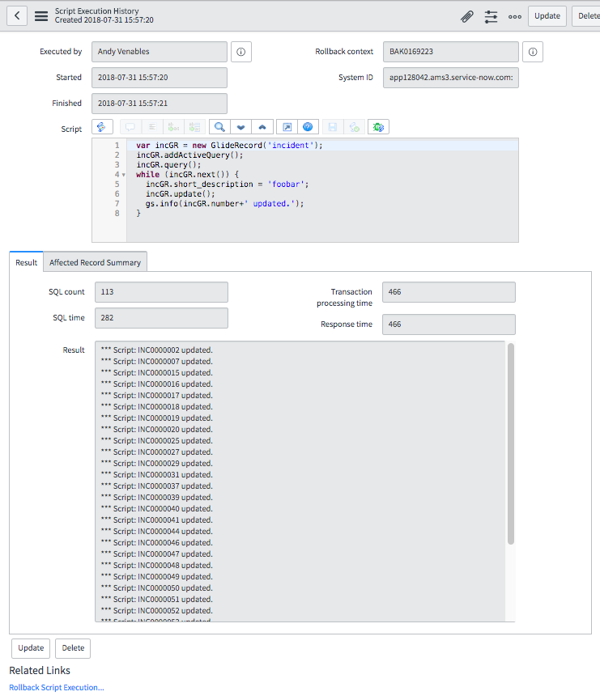
Task: Open attachments with the paperclip icon
Action: tap(467, 16)
